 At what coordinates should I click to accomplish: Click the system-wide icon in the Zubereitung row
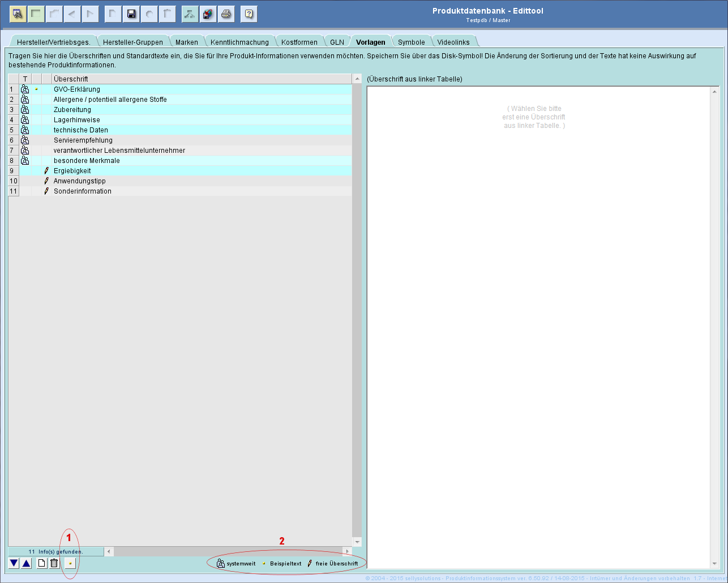click(25, 110)
